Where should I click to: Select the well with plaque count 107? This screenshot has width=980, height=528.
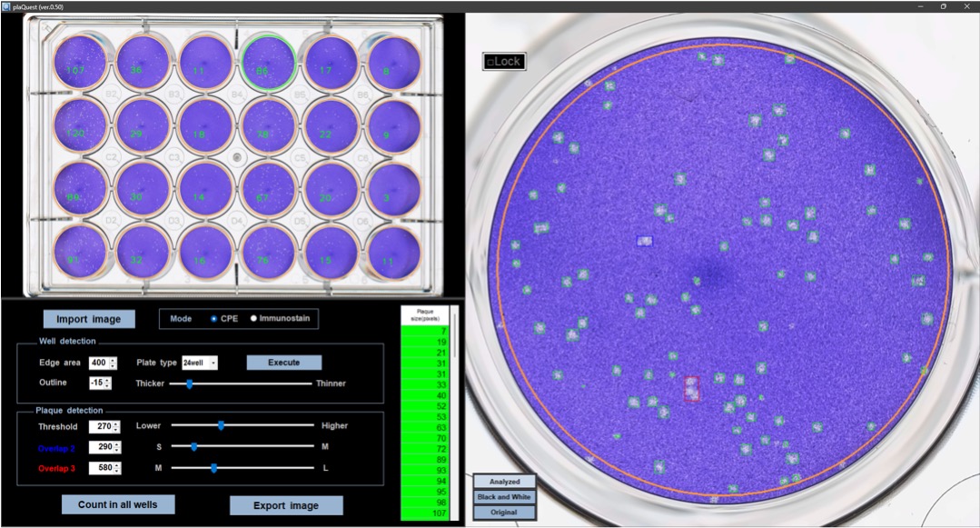point(80,64)
